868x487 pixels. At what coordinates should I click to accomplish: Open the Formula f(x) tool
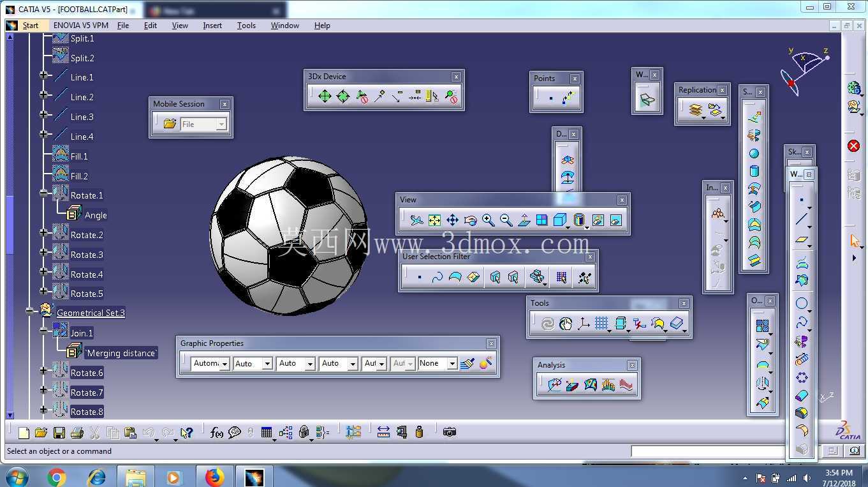217,432
